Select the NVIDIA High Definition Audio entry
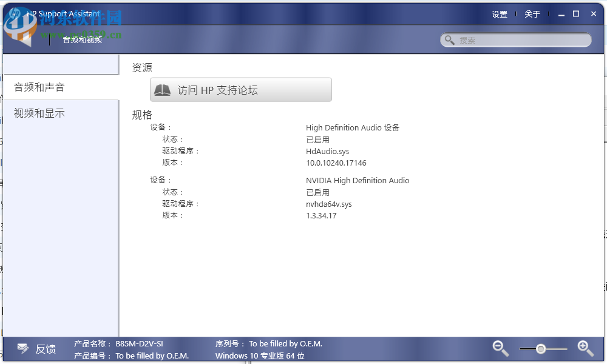This screenshot has width=607, height=364. (x=357, y=180)
